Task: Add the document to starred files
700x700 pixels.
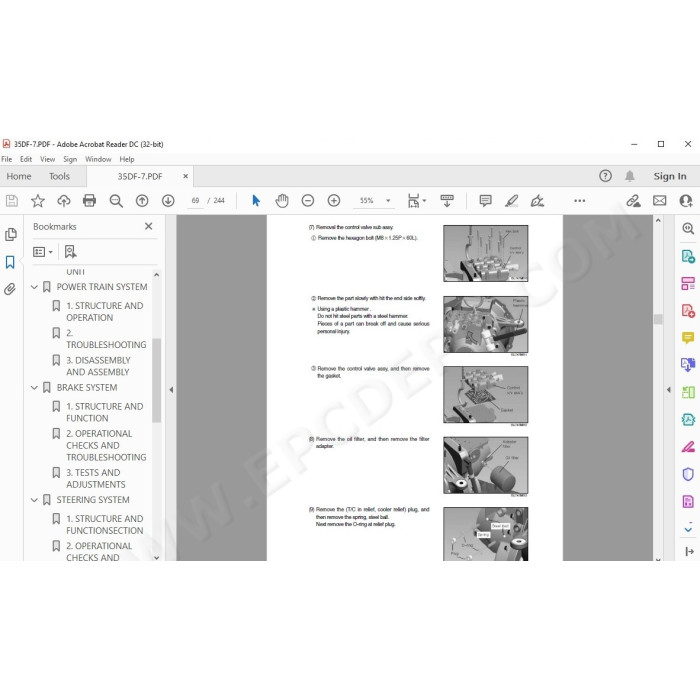Action: [38, 201]
